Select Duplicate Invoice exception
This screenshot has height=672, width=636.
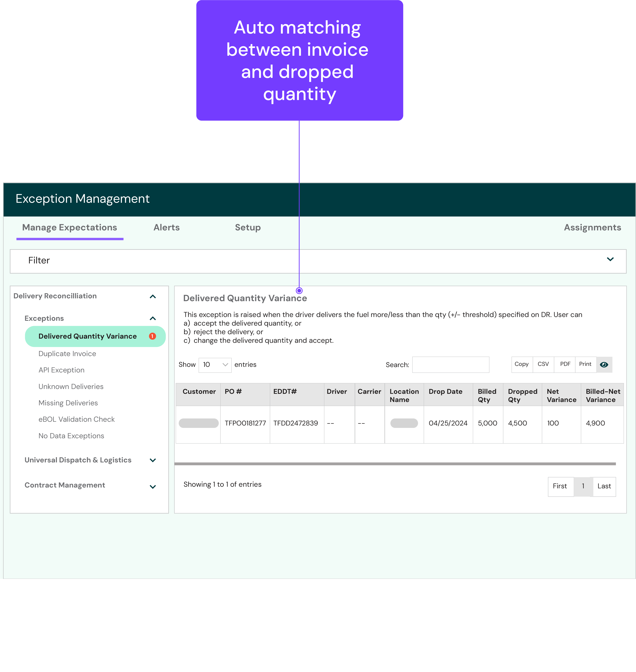pyautogui.click(x=67, y=354)
